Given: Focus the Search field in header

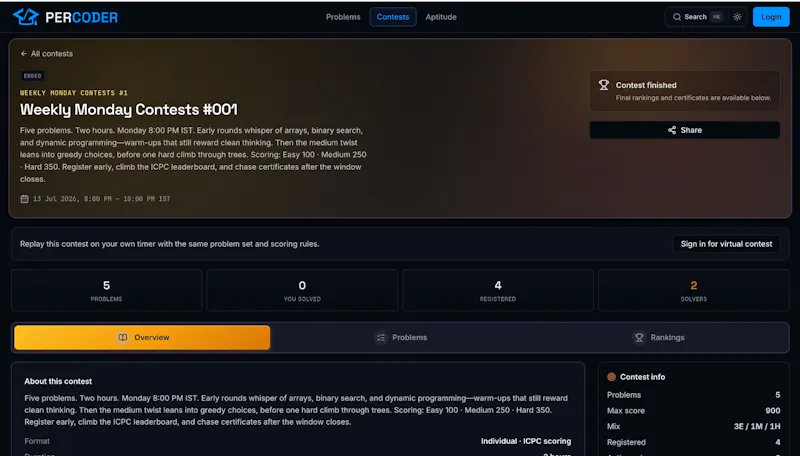Looking at the screenshot, I should pos(695,17).
